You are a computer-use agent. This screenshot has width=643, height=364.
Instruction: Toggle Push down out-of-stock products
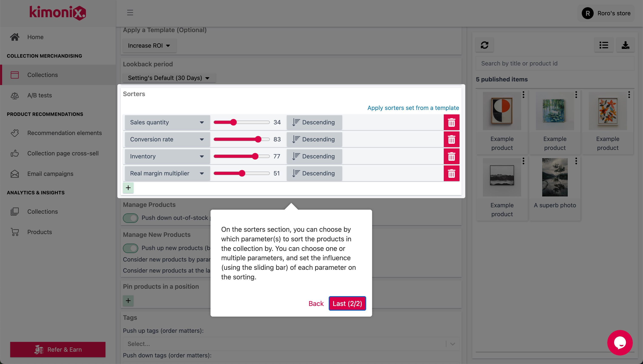coord(130,218)
